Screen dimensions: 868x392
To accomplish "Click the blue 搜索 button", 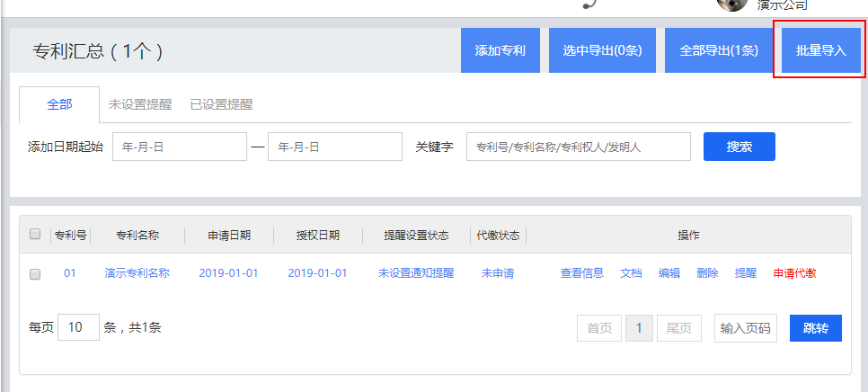I will coord(739,147).
